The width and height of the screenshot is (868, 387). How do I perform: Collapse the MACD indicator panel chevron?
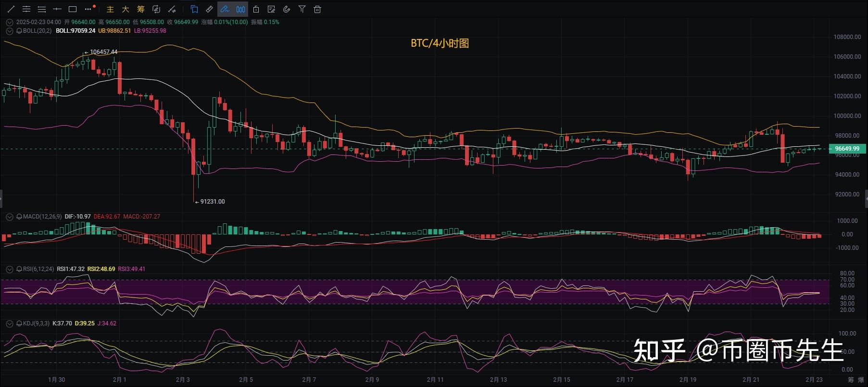[x=9, y=217]
